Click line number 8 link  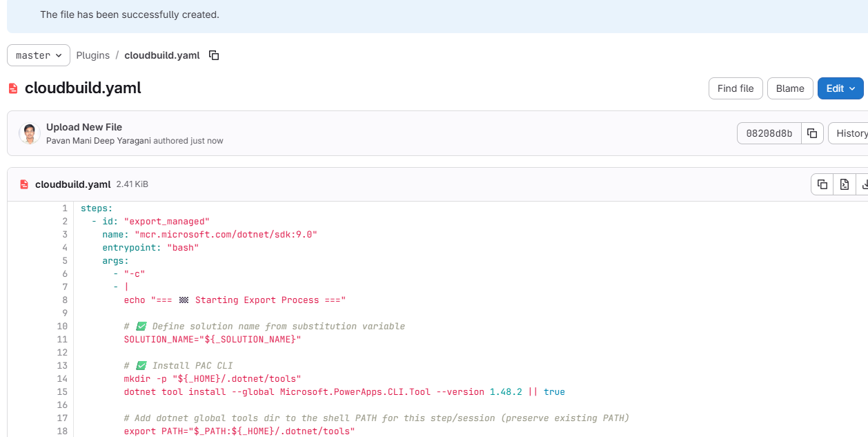[64, 300]
